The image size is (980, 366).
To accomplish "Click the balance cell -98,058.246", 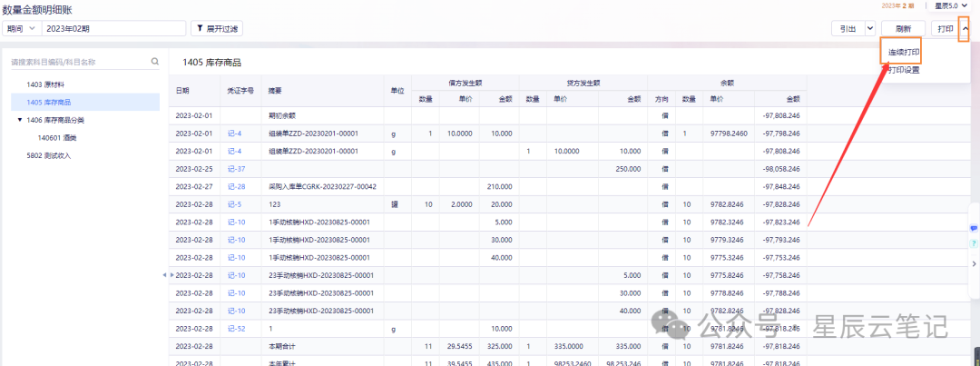I will (781, 169).
